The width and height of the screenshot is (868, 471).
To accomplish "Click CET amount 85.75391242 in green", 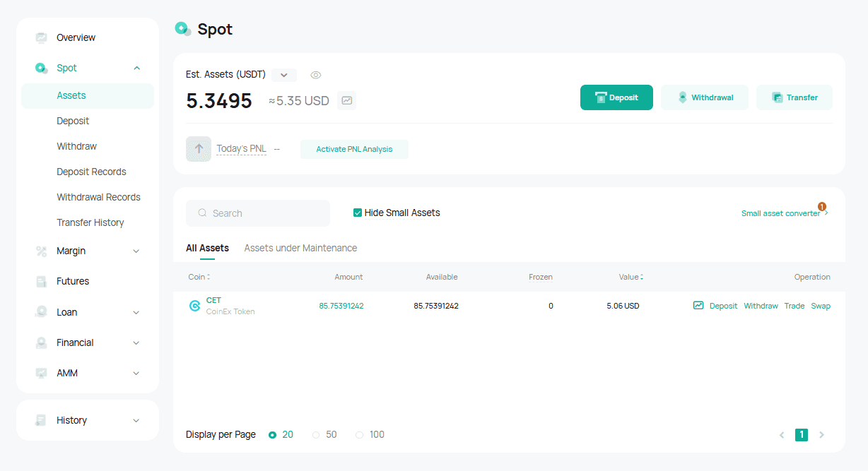I will (x=341, y=306).
